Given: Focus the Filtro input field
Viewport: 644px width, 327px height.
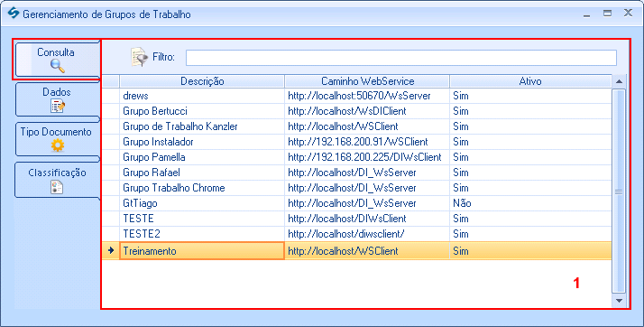Looking at the screenshot, I should [x=400, y=58].
